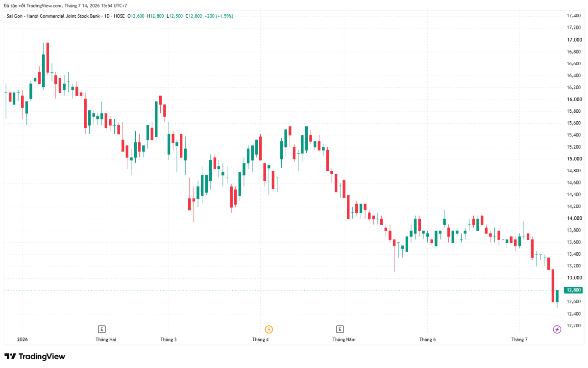Click the Tháng 7 time axis label
Image resolution: width=588 pixels, height=368 pixels.
coord(519,340)
